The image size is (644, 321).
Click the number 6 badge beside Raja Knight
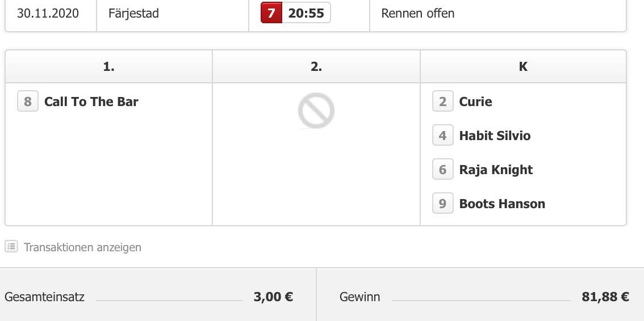click(443, 170)
